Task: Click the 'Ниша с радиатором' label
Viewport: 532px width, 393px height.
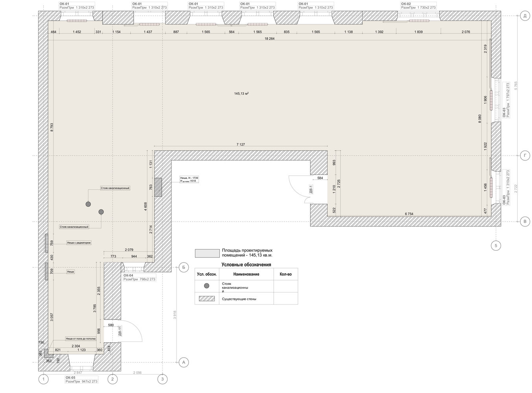Action: pos(79,243)
